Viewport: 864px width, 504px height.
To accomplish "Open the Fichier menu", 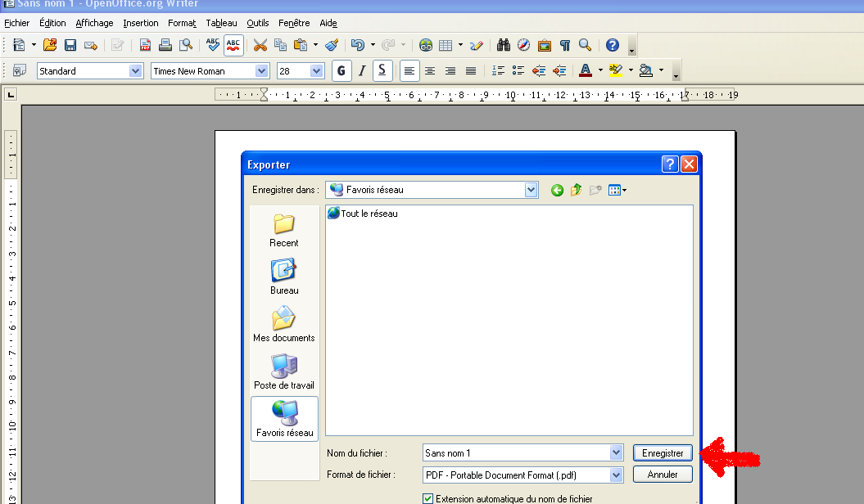I will coord(17,23).
